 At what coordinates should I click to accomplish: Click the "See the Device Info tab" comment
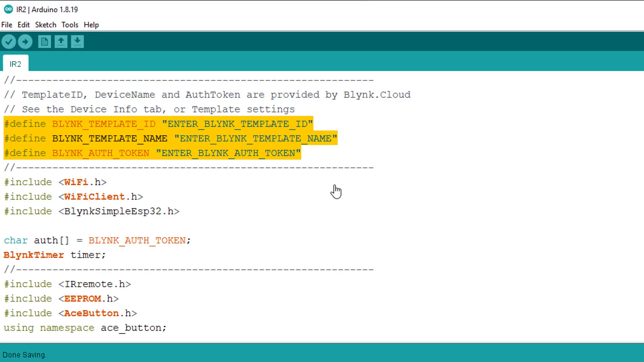tap(149, 109)
